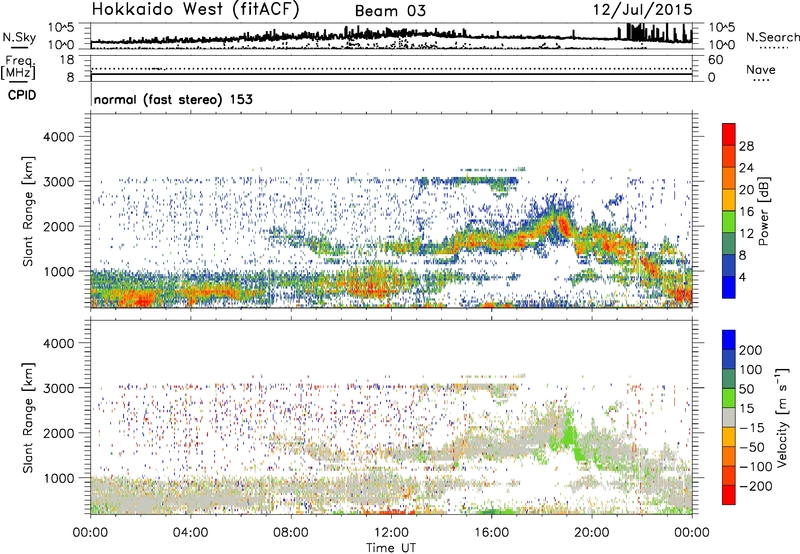Select '4000' tick on velocity panel axis

point(58,343)
